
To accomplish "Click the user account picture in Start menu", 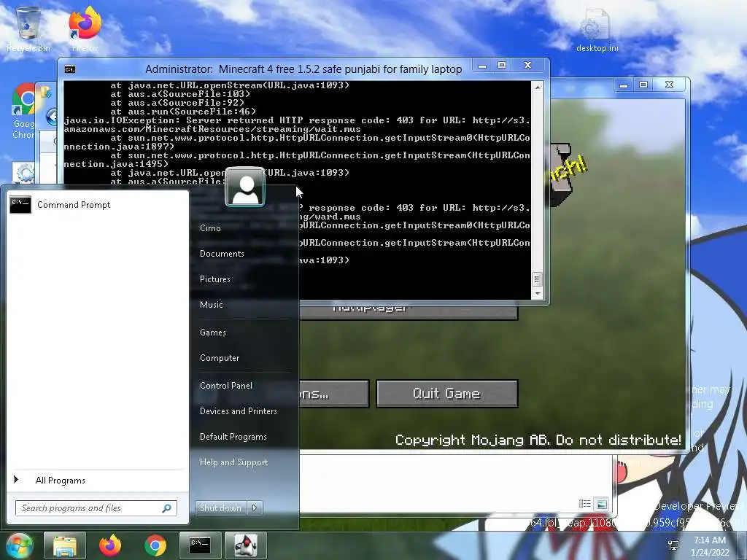I will click(x=245, y=187).
